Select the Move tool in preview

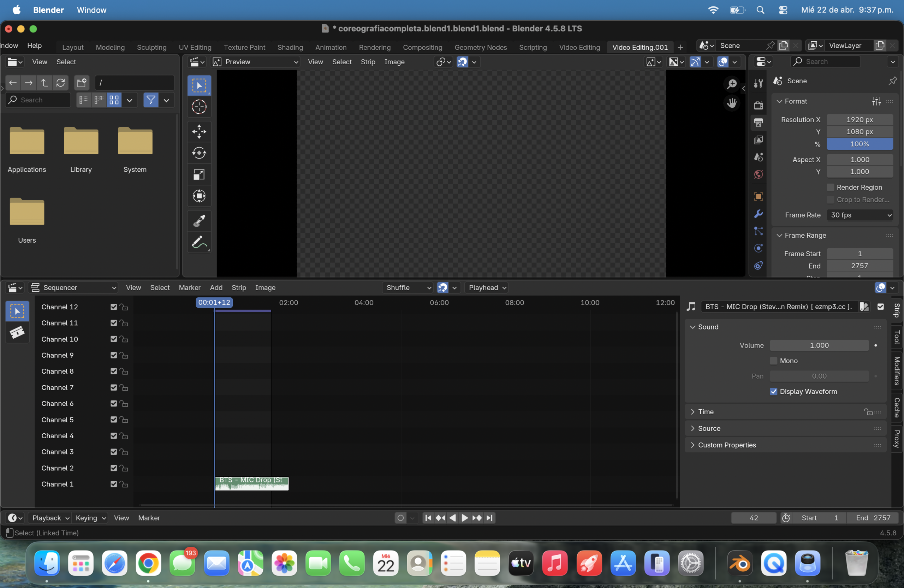point(199,131)
